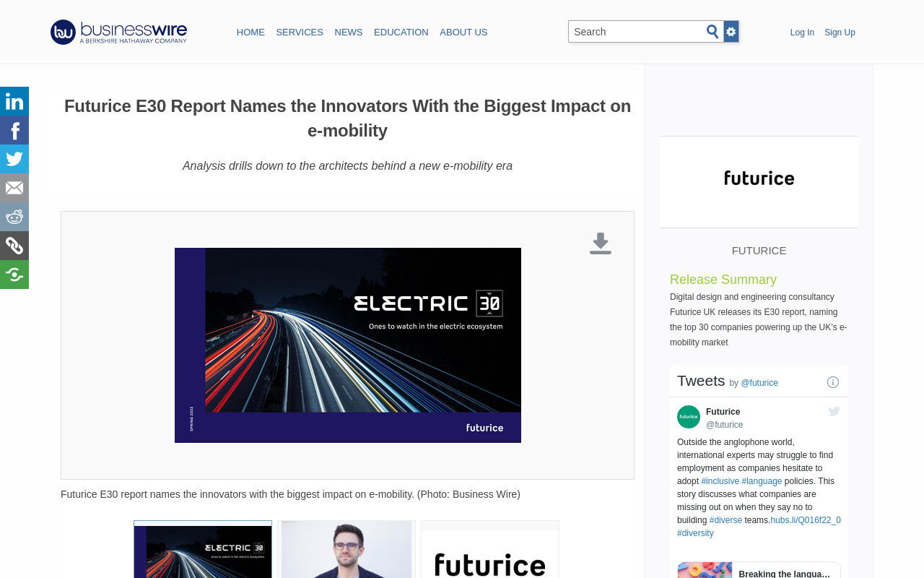Share article on Reddit
This screenshot has width=924, height=578.
click(x=14, y=217)
